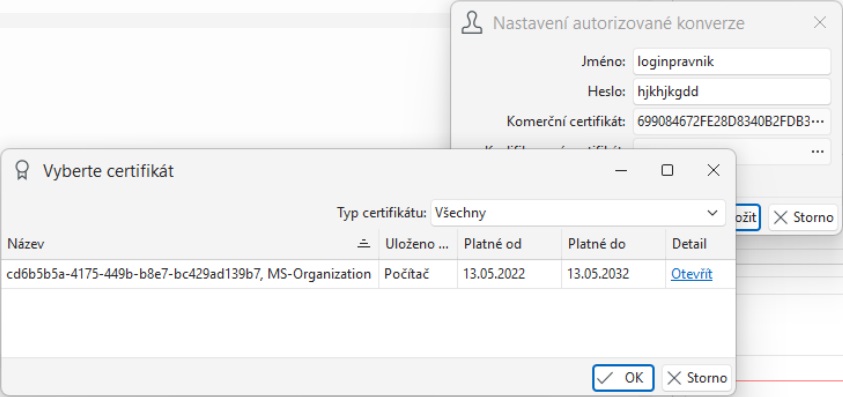Cancel the Vyberte certifikát dialog with Storno
This screenshot has height=397, width=843.
(x=697, y=378)
